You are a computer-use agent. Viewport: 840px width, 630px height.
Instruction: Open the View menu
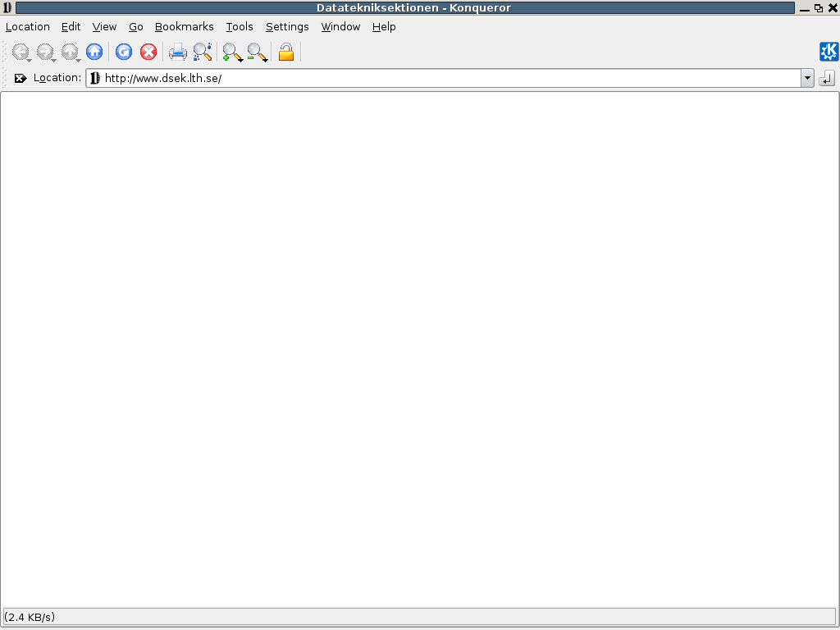pyautogui.click(x=104, y=27)
